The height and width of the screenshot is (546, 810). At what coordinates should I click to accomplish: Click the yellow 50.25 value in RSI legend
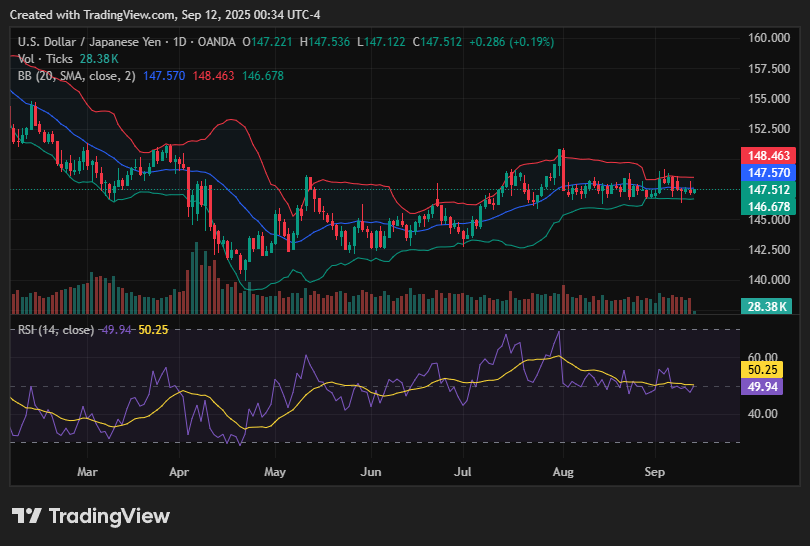click(x=153, y=330)
